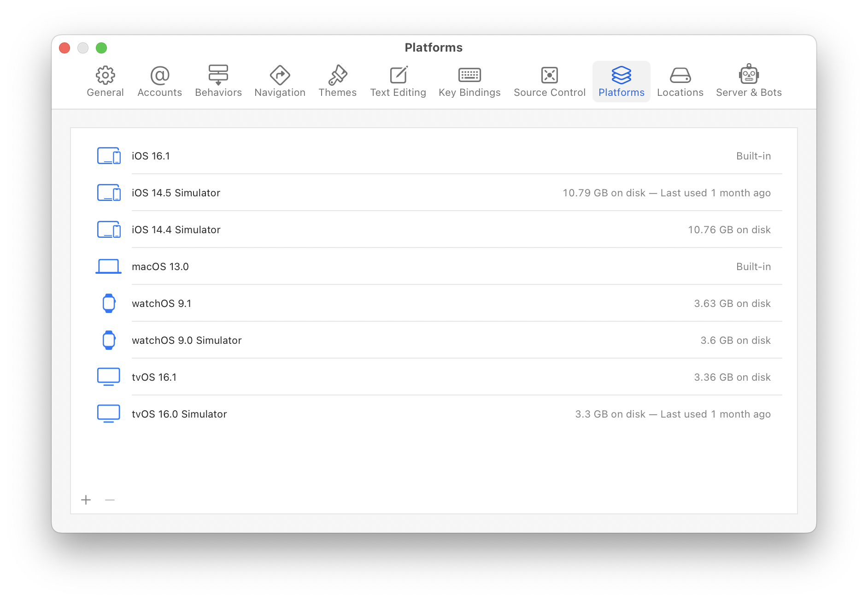Open the Themes settings pane

click(x=337, y=81)
